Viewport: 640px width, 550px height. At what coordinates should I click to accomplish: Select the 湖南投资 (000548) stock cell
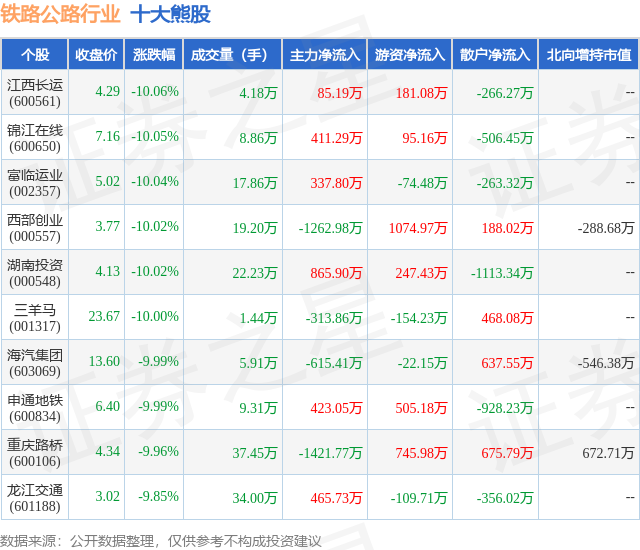pyautogui.click(x=35, y=273)
